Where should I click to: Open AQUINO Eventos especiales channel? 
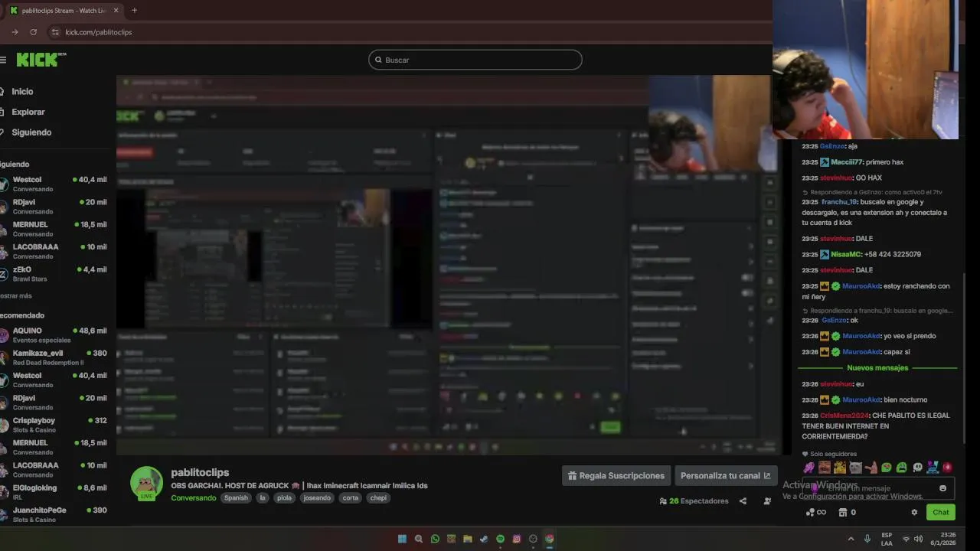(54, 335)
